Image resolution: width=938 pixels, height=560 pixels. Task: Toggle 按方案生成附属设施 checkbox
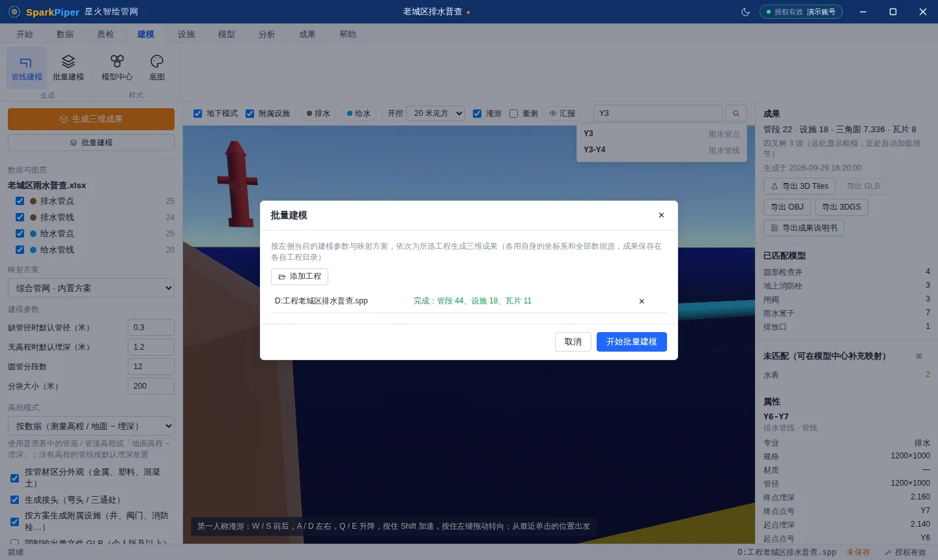(15, 522)
